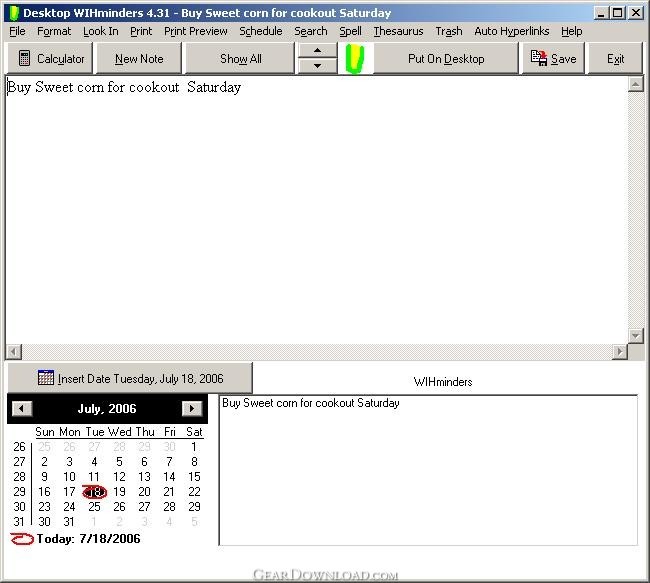
Task: Select grayed August 5 in the calendar
Action: click(x=194, y=522)
